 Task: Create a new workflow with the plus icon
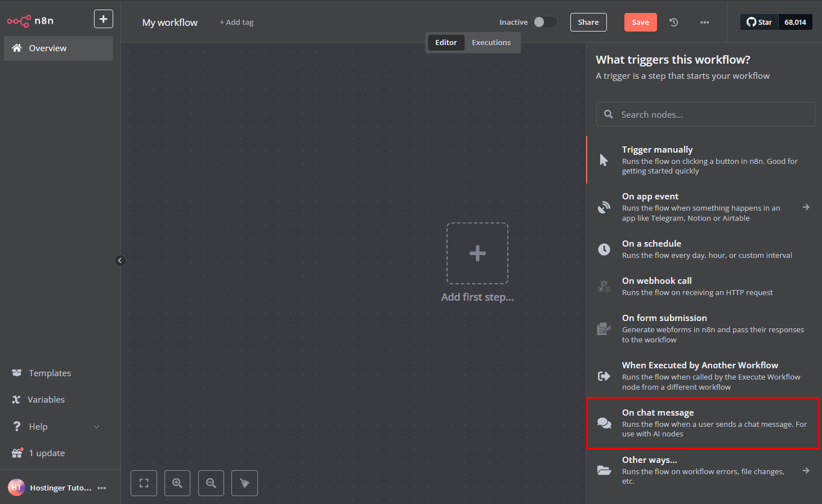tap(104, 19)
